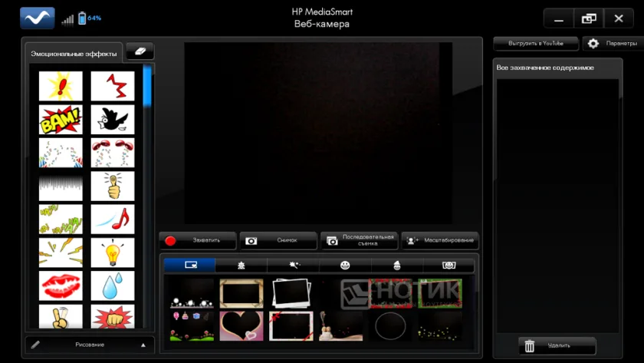Switch to the bug filter effects tab

241,266
